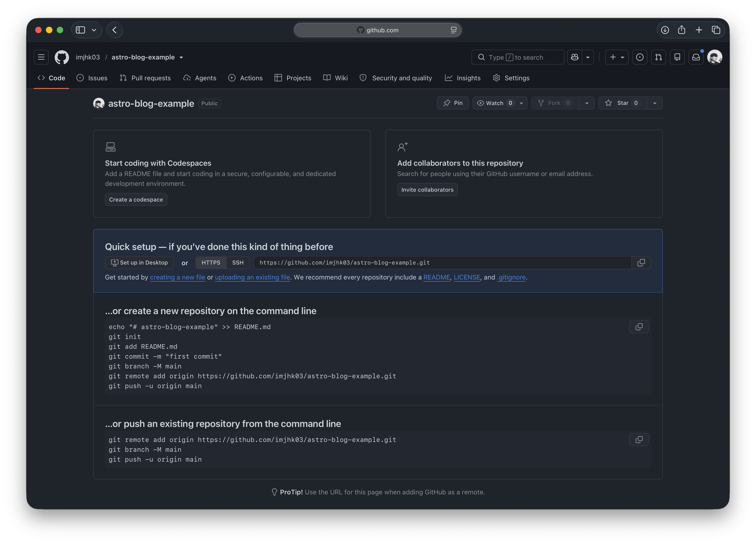The width and height of the screenshot is (756, 544).
Task: Open the Agents tab
Action: [x=200, y=78]
